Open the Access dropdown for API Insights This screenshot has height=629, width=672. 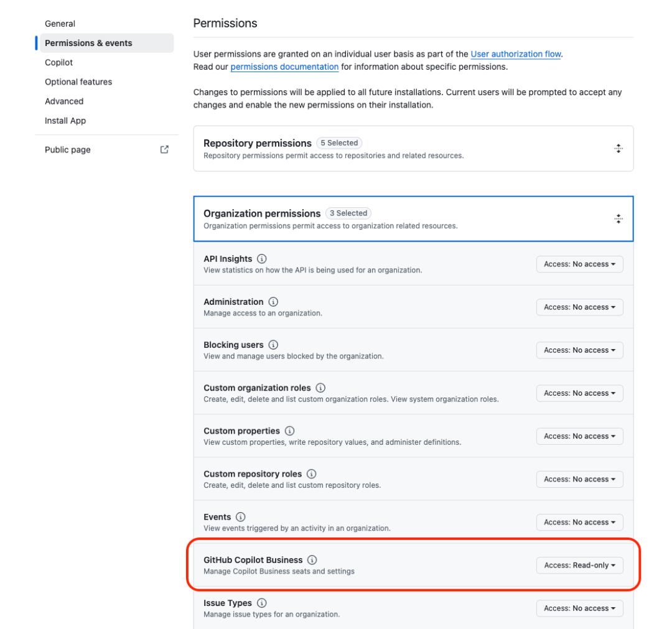pyautogui.click(x=579, y=264)
